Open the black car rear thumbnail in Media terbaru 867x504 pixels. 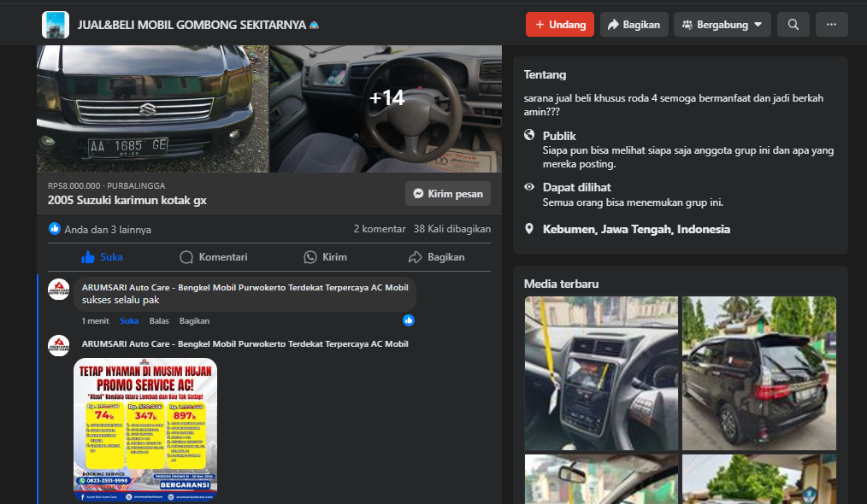click(x=759, y=373)
